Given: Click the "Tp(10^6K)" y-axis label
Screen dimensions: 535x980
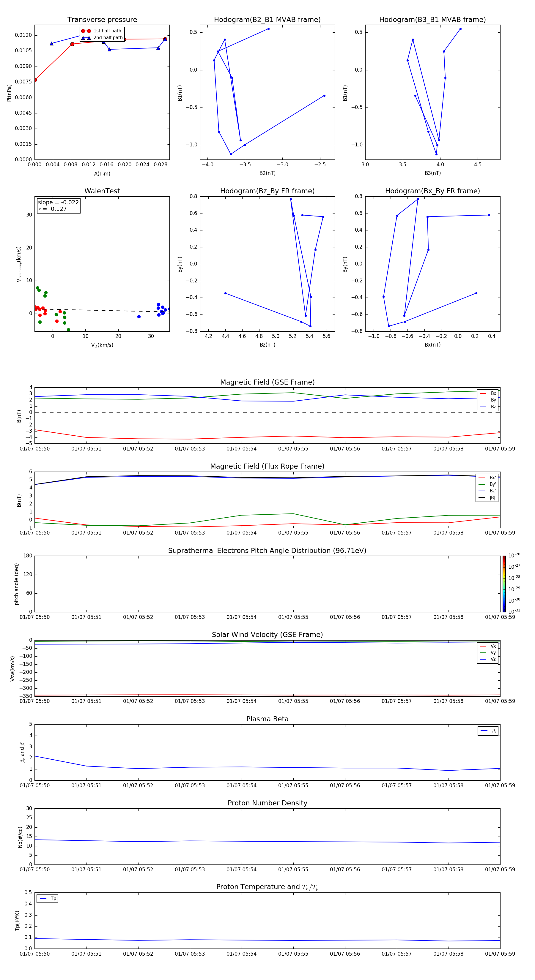Looking at the screenshot, I should tap(18, 921).
